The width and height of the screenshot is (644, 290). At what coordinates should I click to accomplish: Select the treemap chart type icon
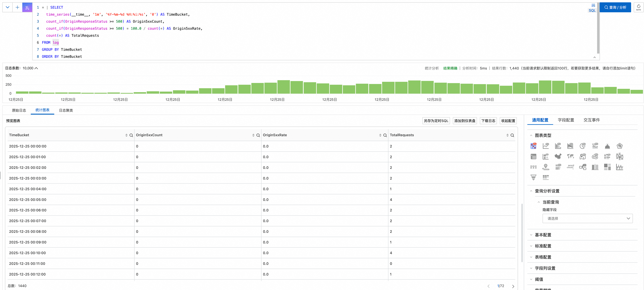click(607, 167)
